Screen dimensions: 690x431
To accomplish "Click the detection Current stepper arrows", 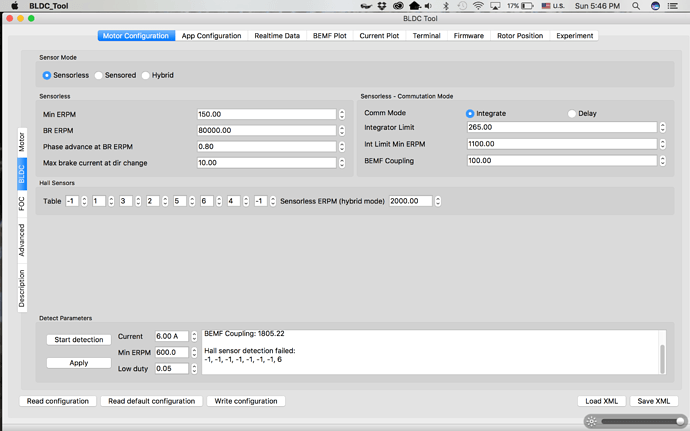I will click(195, 337).
